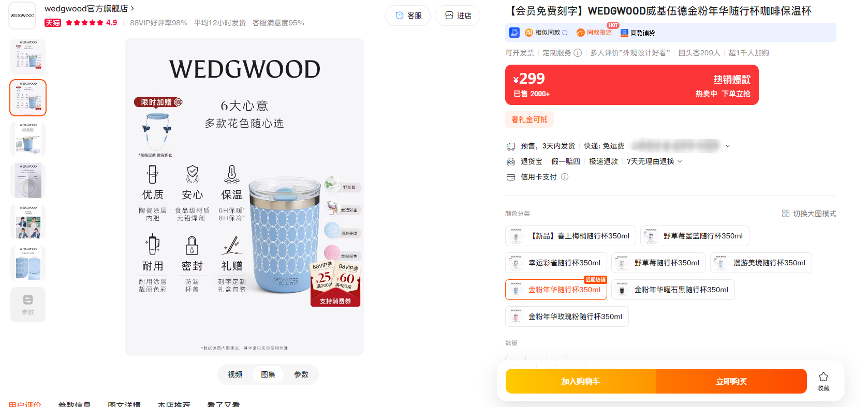This screenshot has width=868, height=407.
Task: Switch to 参数 tab under image
Action: [301, 374]
